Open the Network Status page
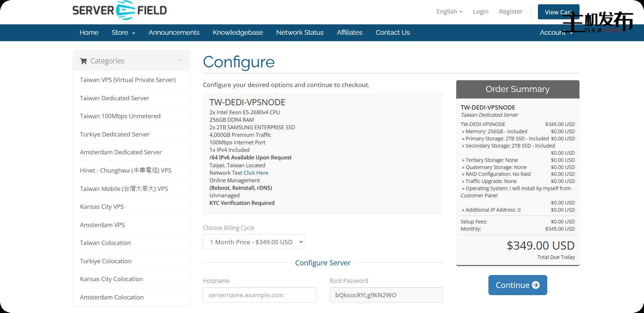644x313 pixels. (x=300, y=33)
